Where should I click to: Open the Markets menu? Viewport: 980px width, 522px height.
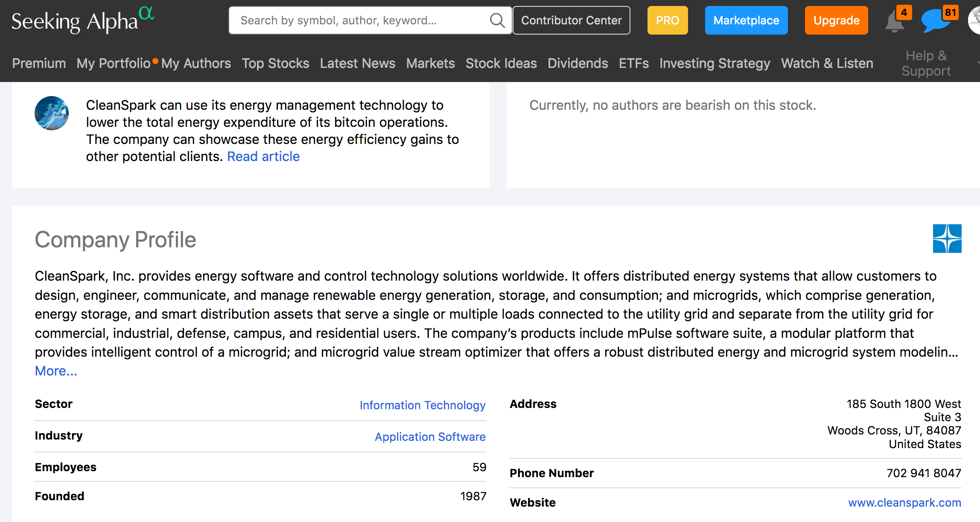430,63
